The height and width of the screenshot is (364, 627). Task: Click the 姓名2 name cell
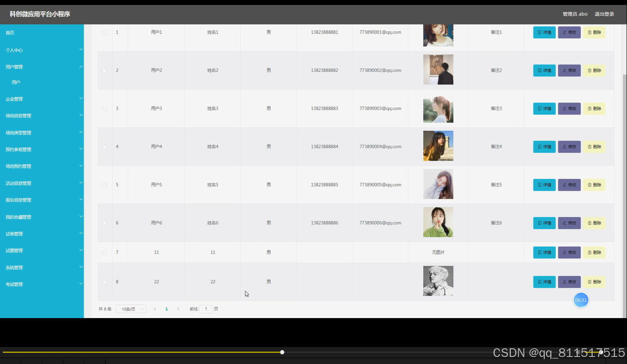[213, 70]
